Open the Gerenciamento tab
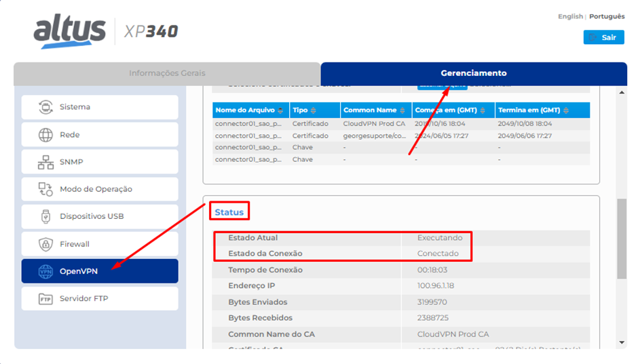638x364 pixels. pyautogui.click(x=474, y=73)
